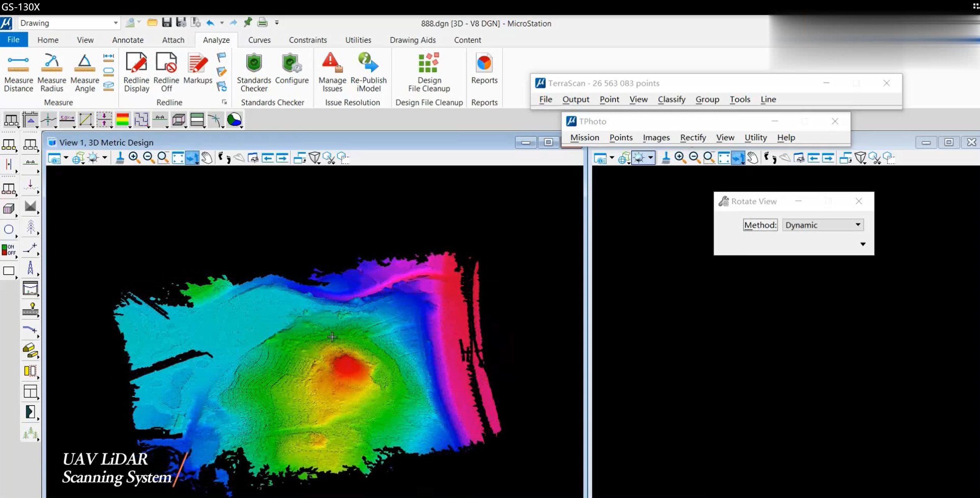
Task: Open Manage Issues
Action: pos(332,72)
